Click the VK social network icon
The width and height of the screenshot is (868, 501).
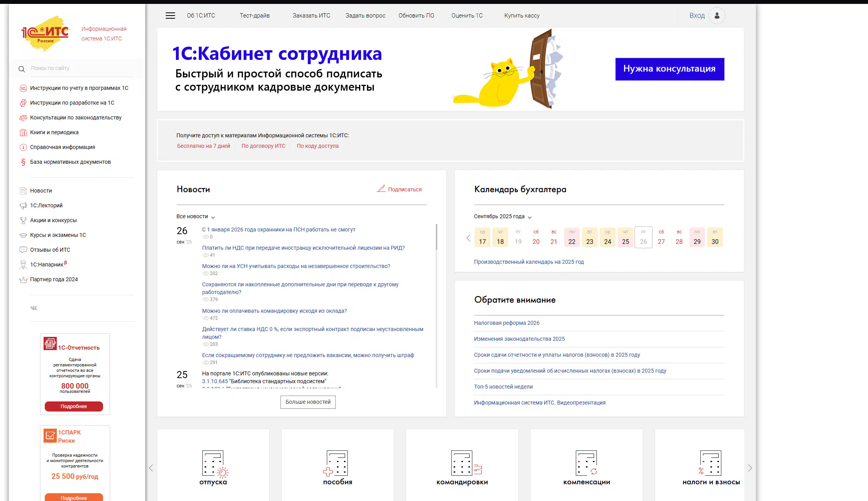click(x=34, y=308)
